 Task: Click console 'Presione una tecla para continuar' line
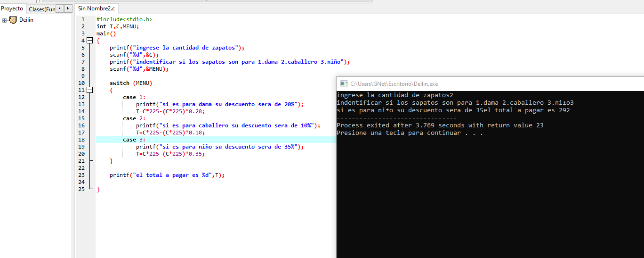410,133
